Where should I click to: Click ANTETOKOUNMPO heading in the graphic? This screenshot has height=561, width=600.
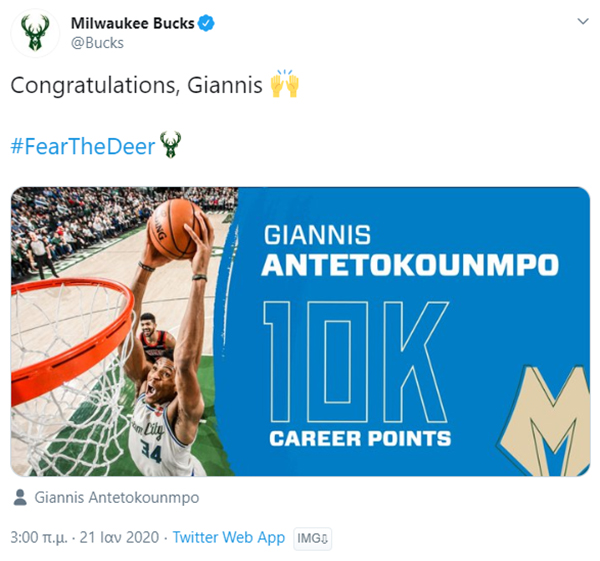[410, 266]
